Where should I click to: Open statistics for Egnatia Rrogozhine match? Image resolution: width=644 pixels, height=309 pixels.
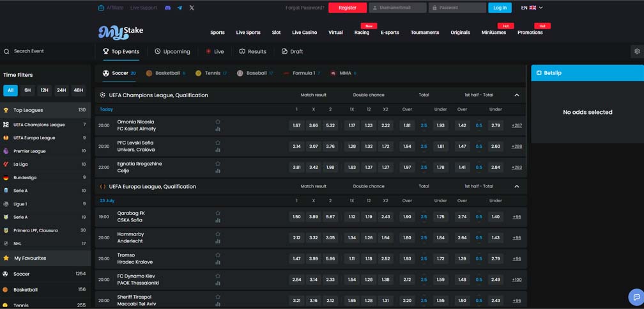[x=218, y=171]
